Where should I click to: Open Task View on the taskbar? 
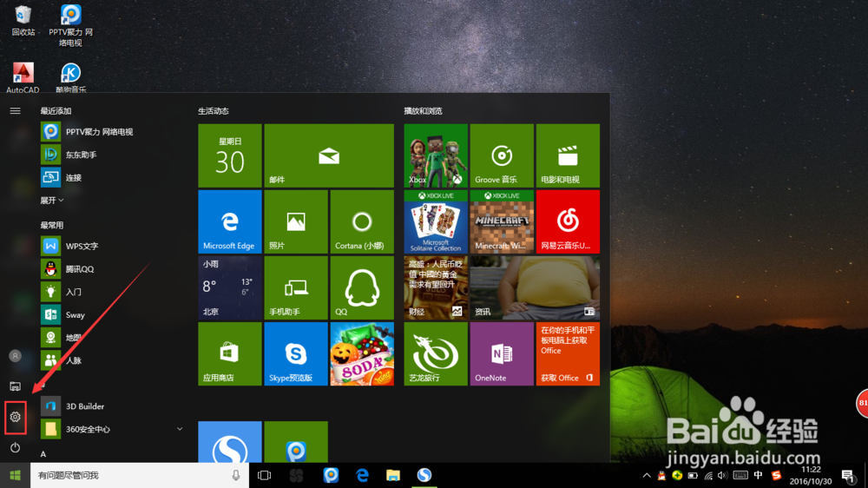[264, 475]
